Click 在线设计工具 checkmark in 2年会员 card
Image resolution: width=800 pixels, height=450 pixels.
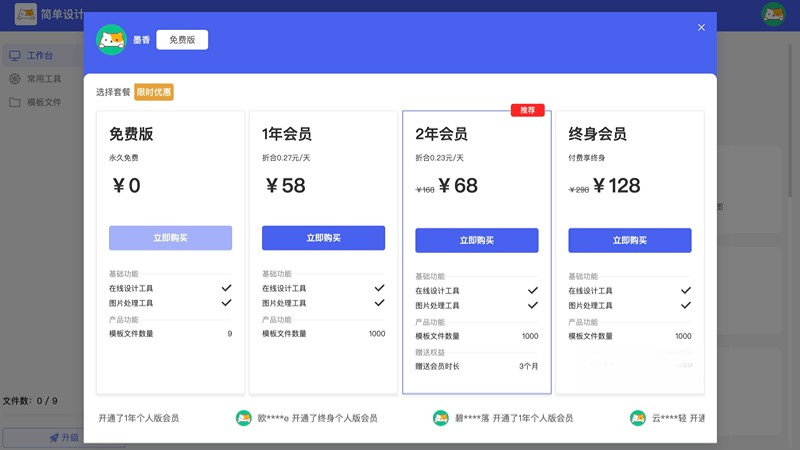click(532, 291)
